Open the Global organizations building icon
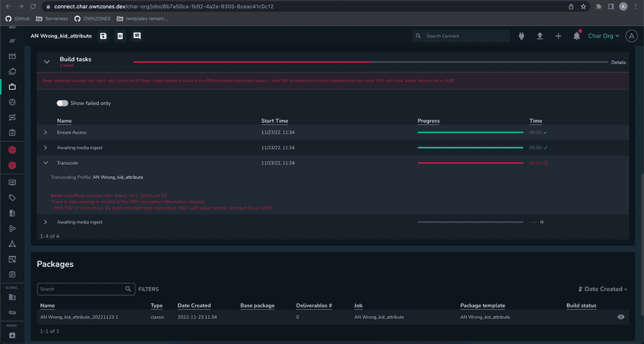The image size is (644, 344). pyautogui.click(x=12, y=297)
